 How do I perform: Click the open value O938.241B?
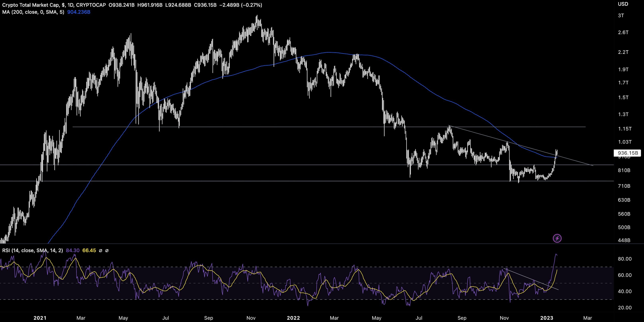point(122,5)
